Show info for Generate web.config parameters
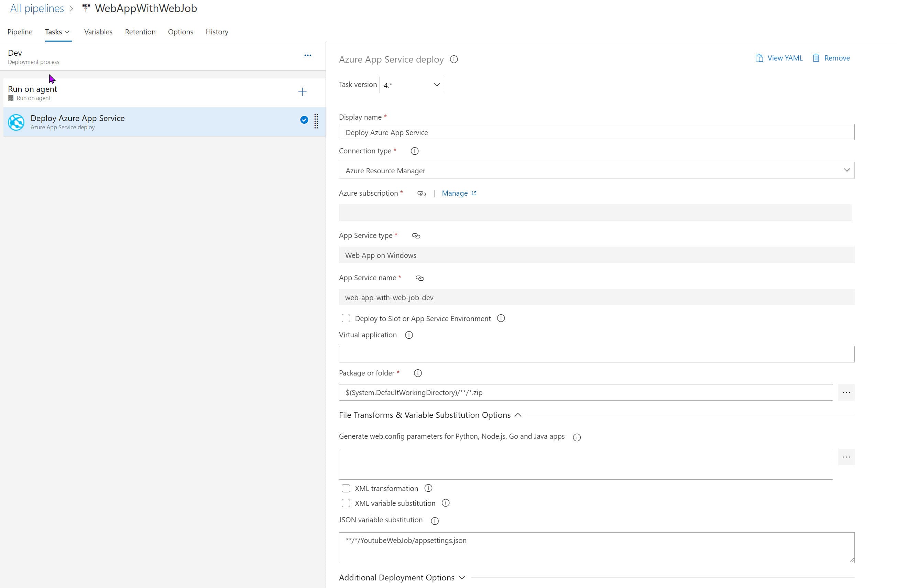 point(577,437)
